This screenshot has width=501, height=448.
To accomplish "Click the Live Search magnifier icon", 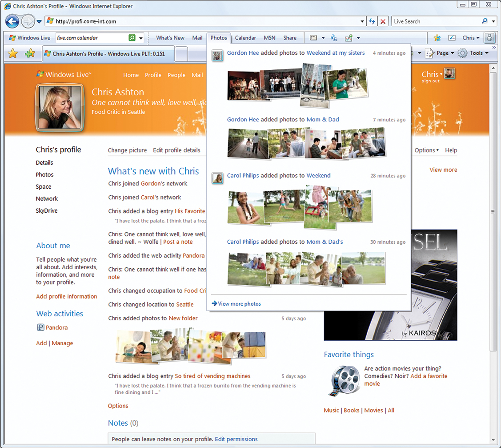I will [485, 21].
